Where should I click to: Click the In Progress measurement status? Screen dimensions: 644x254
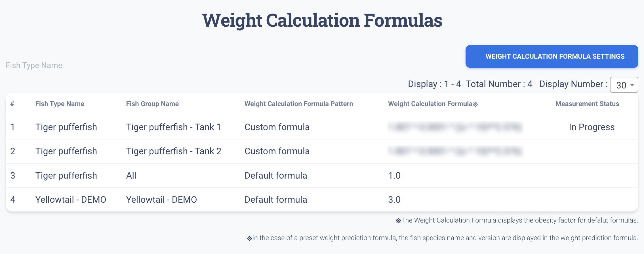pos(592,127)
